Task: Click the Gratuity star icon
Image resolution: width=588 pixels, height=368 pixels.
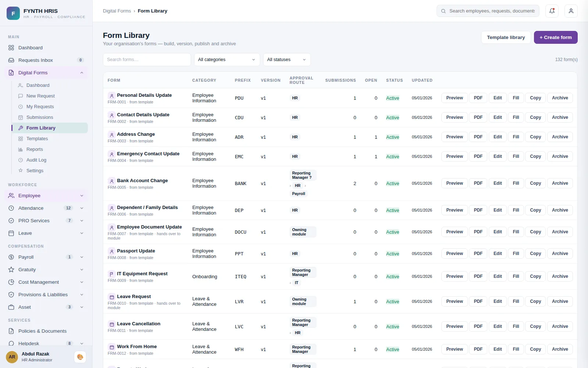Action: coord(11,270)
